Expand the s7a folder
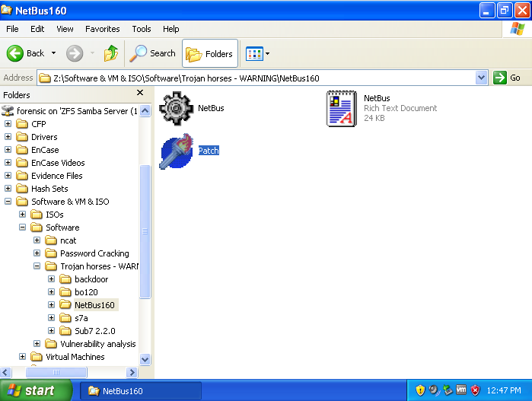 51,317
